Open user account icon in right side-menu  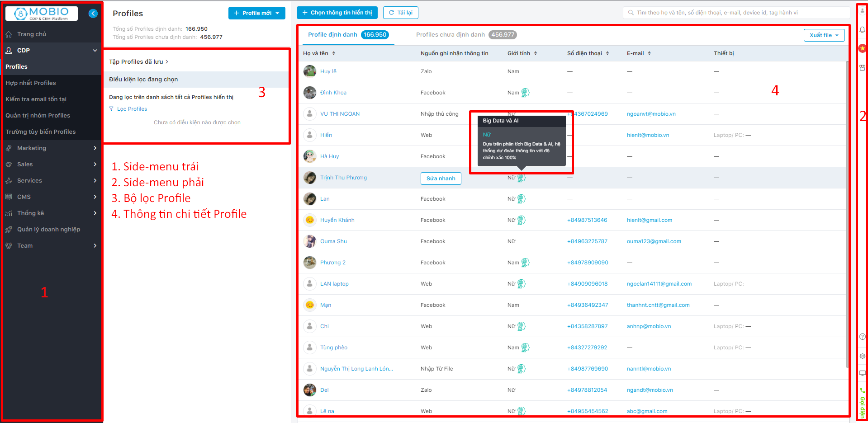pyautogui.click(x=863, y=11)
